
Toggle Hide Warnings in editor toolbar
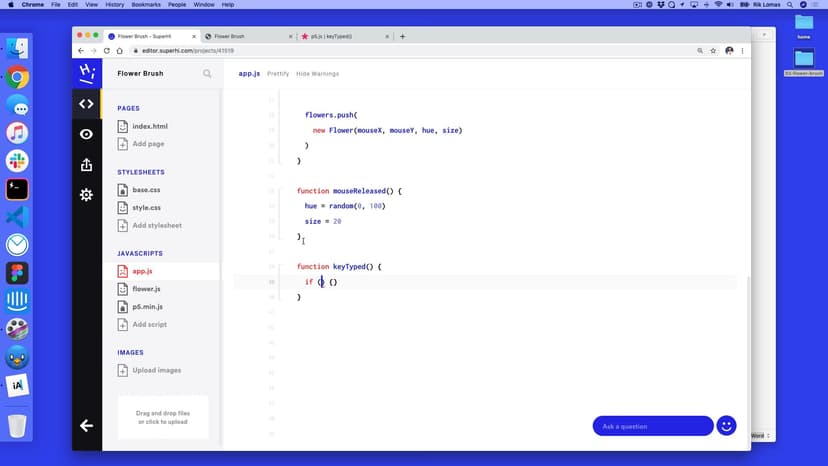pyautogui.click(x=317, y=73)
